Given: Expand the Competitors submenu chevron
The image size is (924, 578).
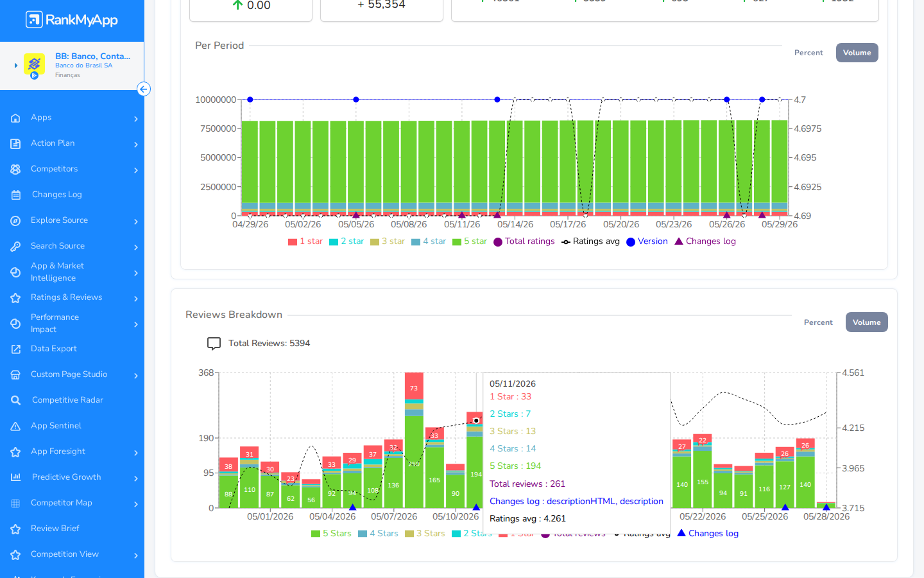Looking at the screenshot, I should 136,170.
